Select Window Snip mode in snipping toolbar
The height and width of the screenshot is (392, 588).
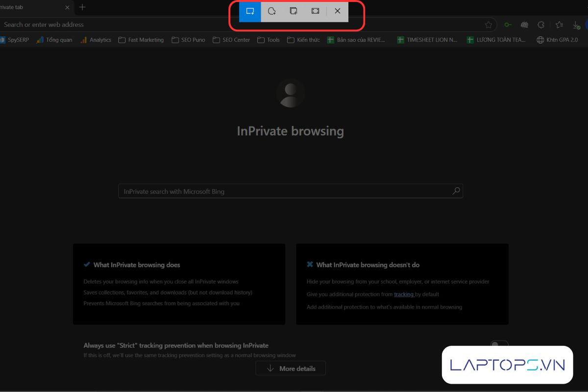pyautogui.click(x=294, y=11)
